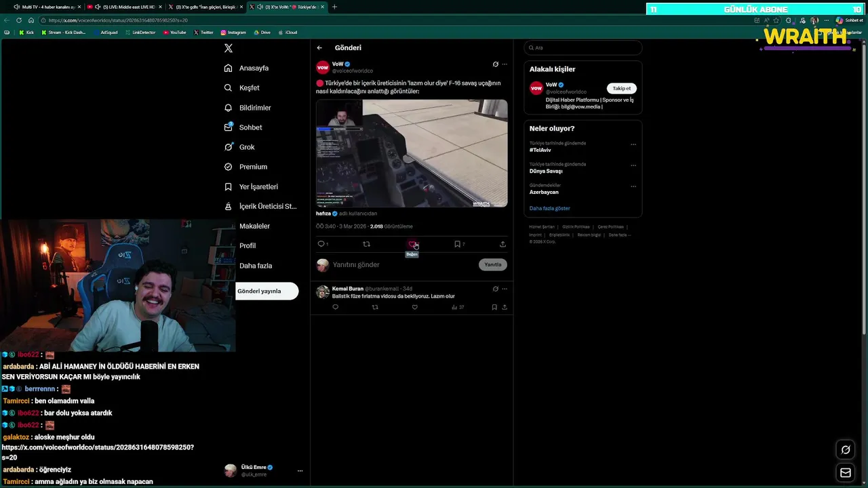868x488 pixels.
Task: Go back with the Gönderi arrow
Action: point(319,47)
